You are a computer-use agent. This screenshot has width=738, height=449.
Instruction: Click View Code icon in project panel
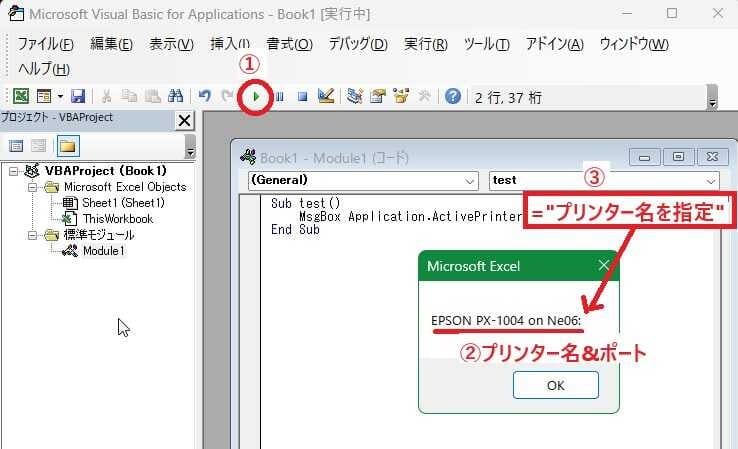click(15, 146)
